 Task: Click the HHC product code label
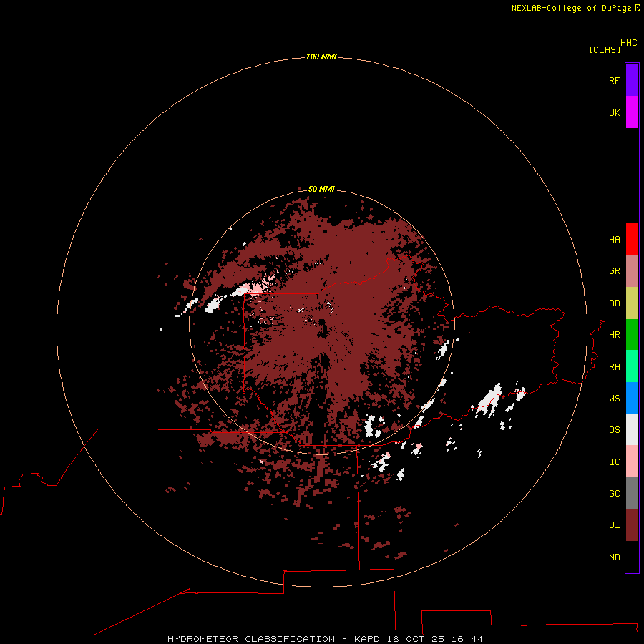point(628,43)
